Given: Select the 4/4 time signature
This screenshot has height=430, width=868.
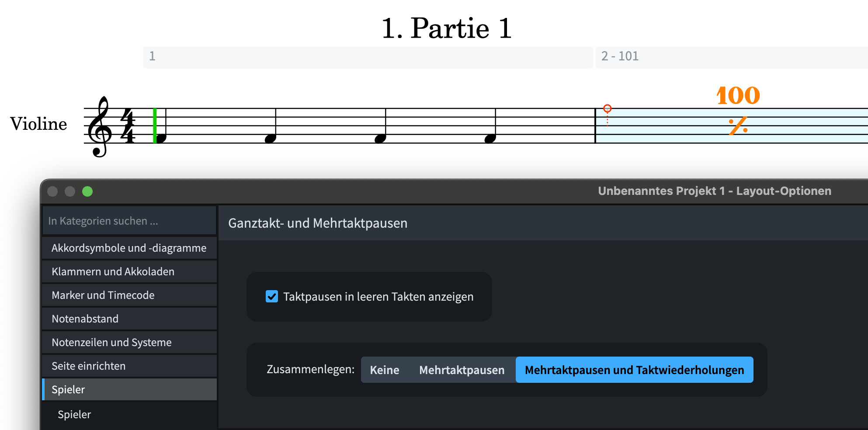Looking at the screenshot, I should pyautogui.click(x=127, y=126).
